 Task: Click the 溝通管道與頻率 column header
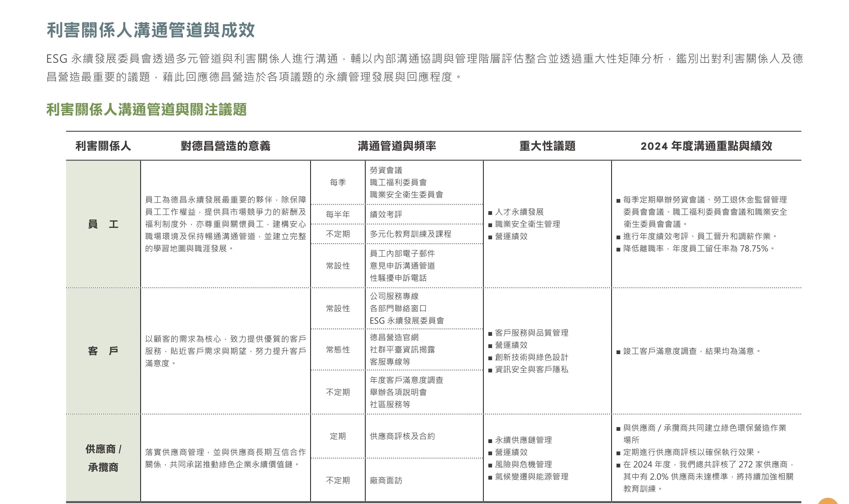click(397, 146)
